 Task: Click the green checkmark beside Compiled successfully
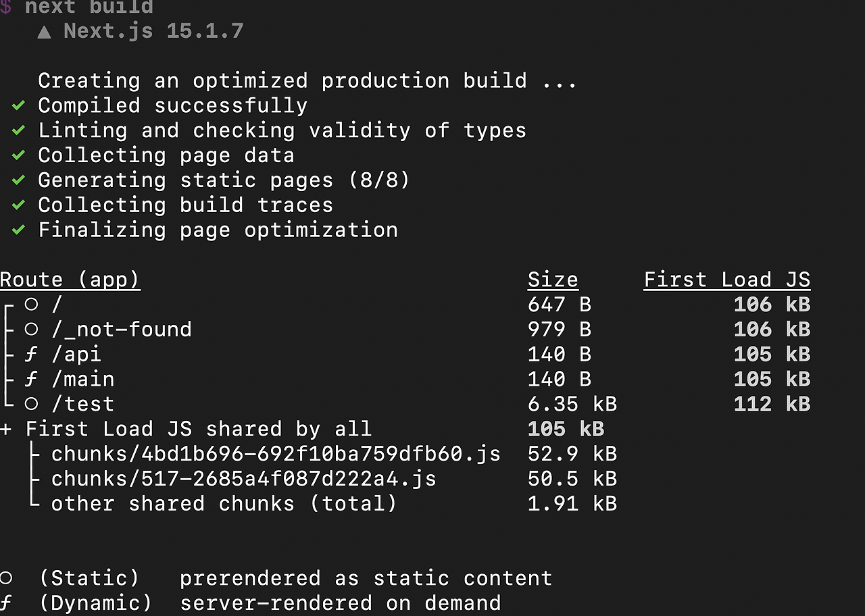pos(19,106)
